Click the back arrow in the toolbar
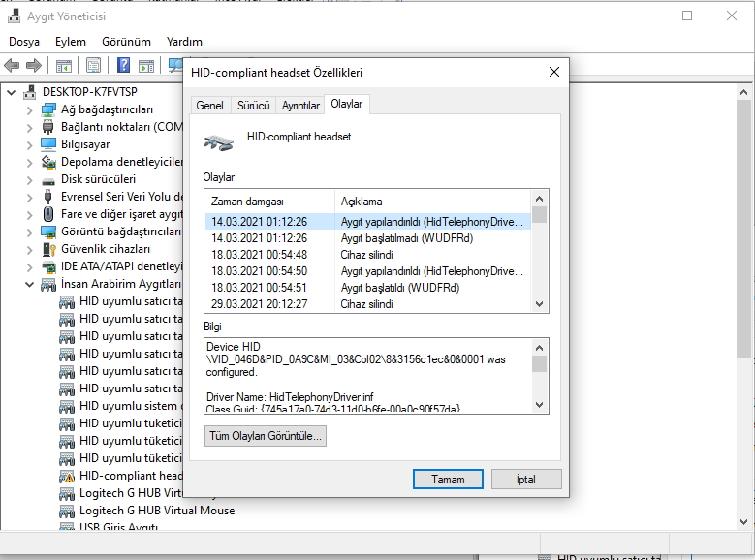This screenshot has height=560, width=755. [x=12, y=66]
